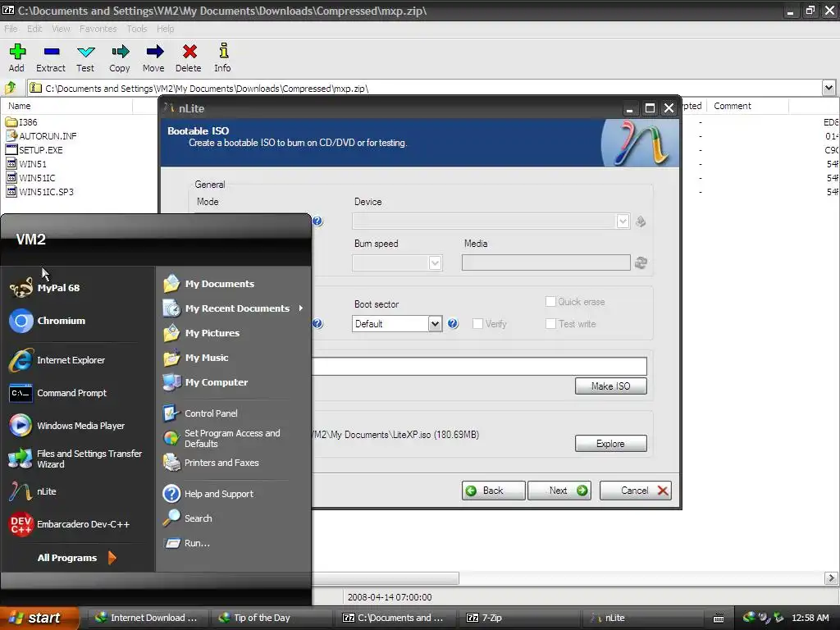This screenshot has height=630, width=840.
Task: Select AUTORUN.INF in the file list
Action: [x=41, y=136]
